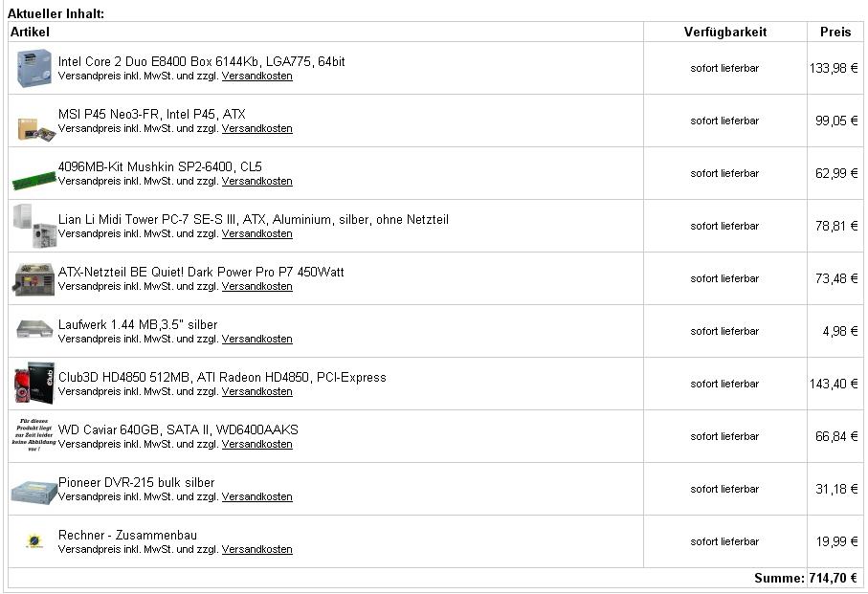This screenshot has width=868, height=594.
Task: Click the Laufwerk 1.44 MB product title
Action: point(138,324)
